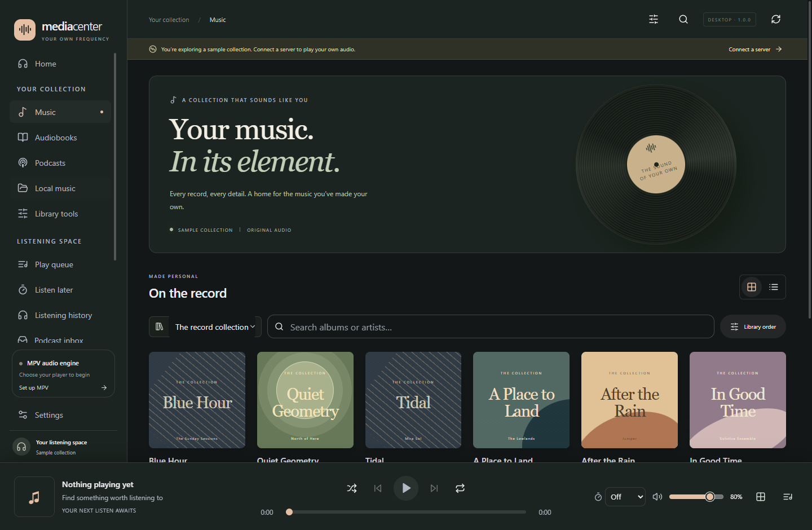This screenshot has height=530, width=812.
Task: Mute audio with the speaker icon
Action: click(657, 497)
